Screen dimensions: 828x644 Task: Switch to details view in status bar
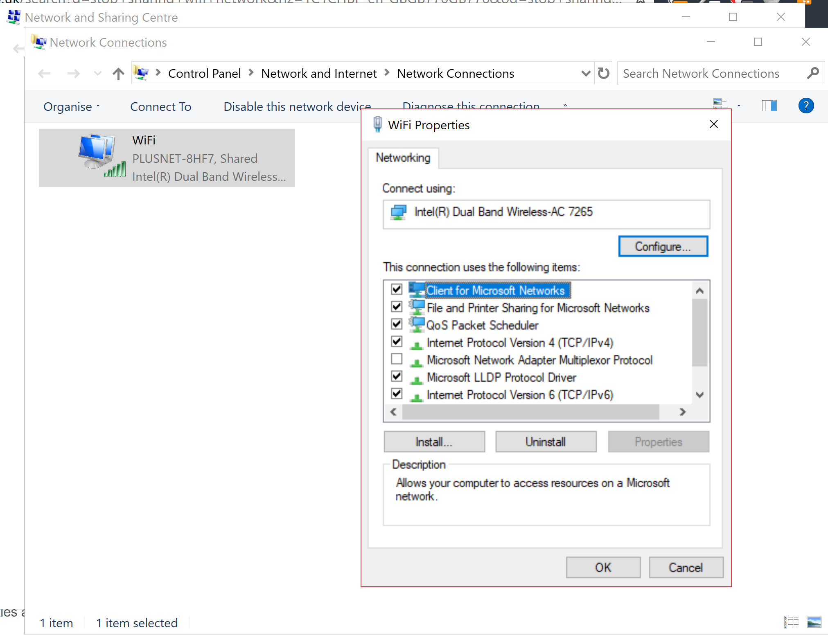791,622
